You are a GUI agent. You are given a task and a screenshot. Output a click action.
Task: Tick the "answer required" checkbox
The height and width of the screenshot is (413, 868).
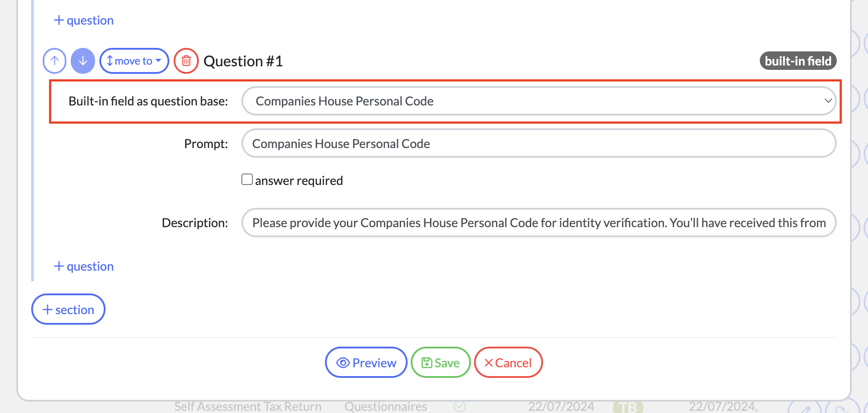pyautogui.click(x=247, y=180)
